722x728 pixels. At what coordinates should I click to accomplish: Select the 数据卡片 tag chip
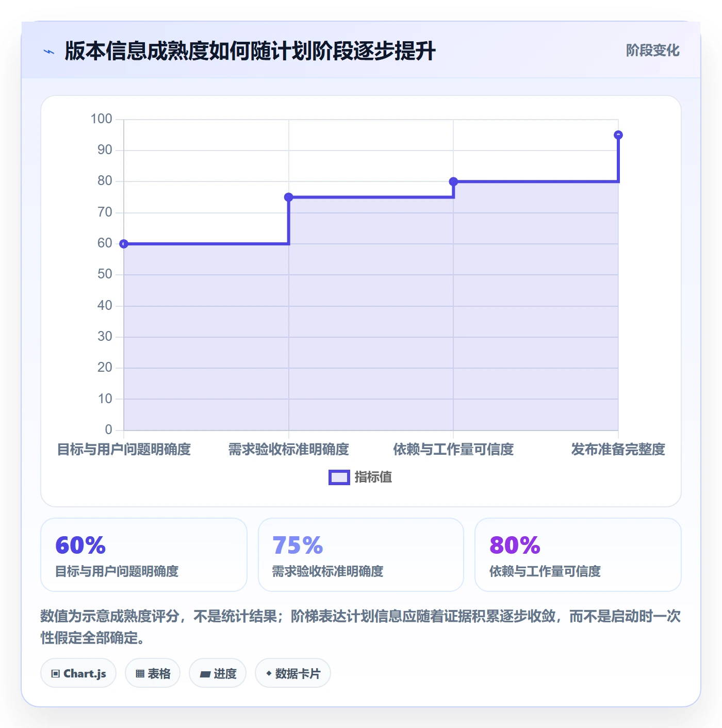(x=293, y=673)
